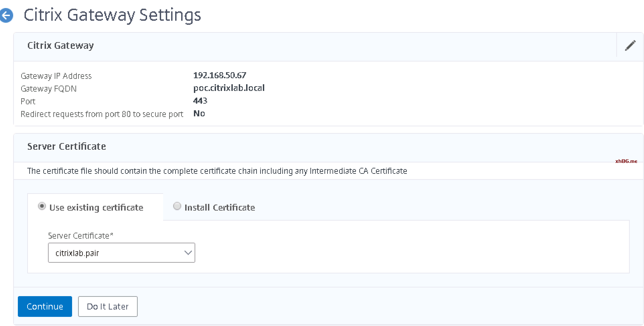Click the Citrix Gateway Settings page title
This screenshot has width=644, height=326.
(x=112, y=15)
